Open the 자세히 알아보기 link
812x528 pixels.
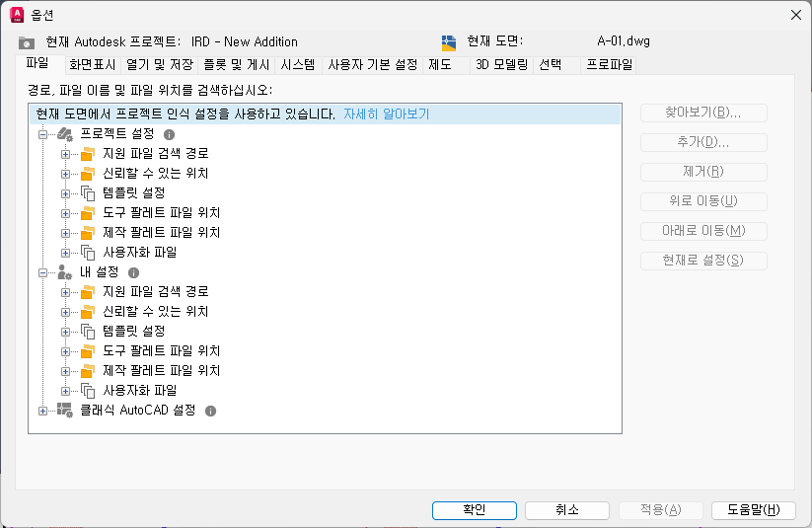387,114
